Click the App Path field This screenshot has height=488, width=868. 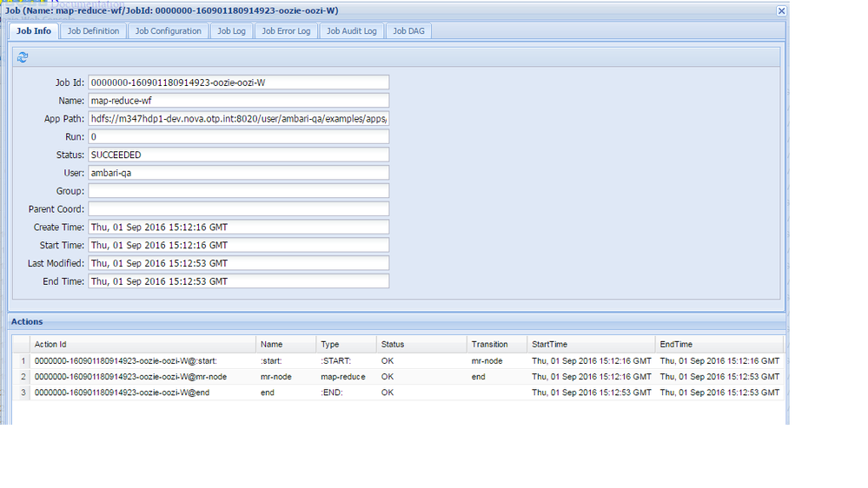[239, 118]
